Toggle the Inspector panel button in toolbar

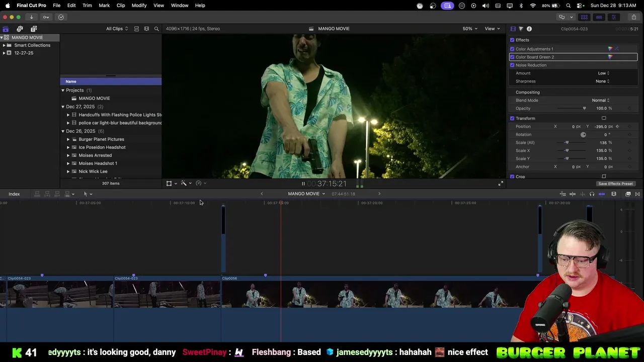[x=613, y=17]
